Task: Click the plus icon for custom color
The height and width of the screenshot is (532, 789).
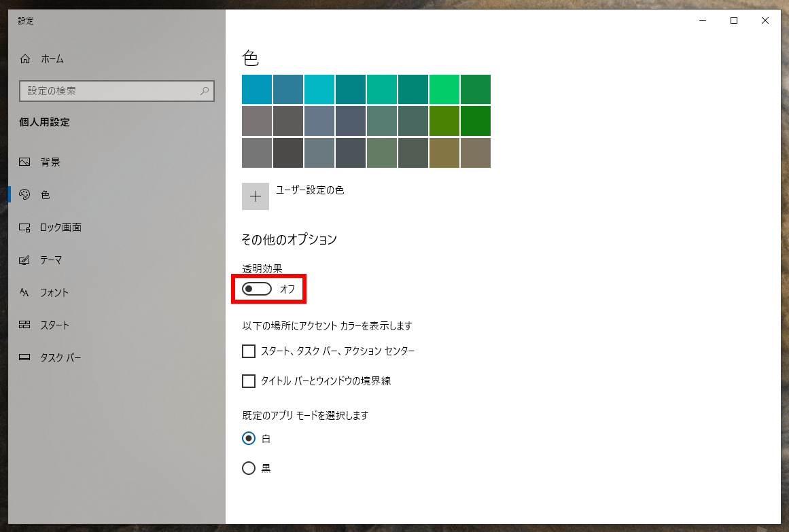Action: (255, 196)
